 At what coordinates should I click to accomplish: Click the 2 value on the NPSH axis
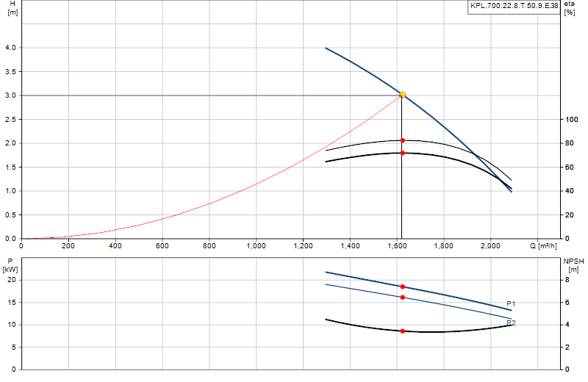pyautogui.click(x=567, y=347)
